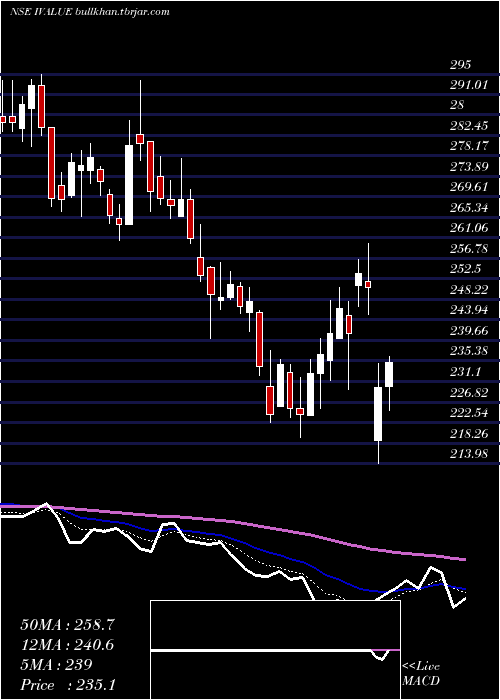Select the 213.98 price level label
Image resolution: width=500 pixels, height=700 pixels.
click(x=469, y=454)
